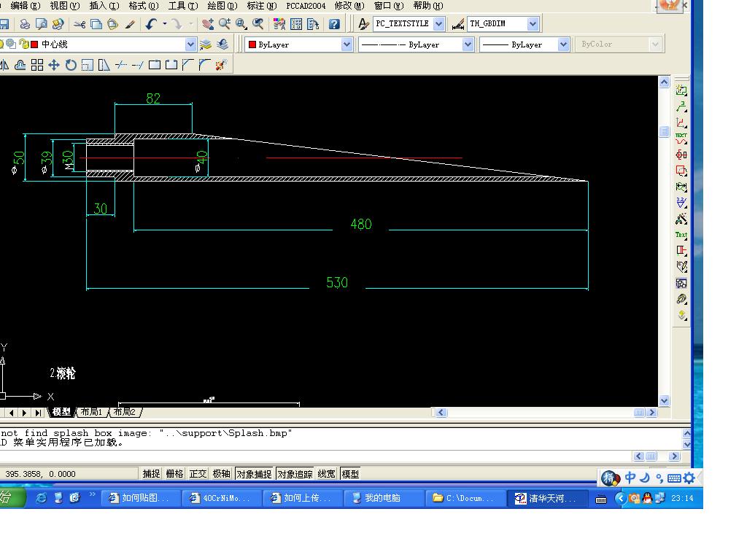Toggle 捕捉 snap mode in status bar
Viewport: 747px width, 560px height.
coord(151,474)
